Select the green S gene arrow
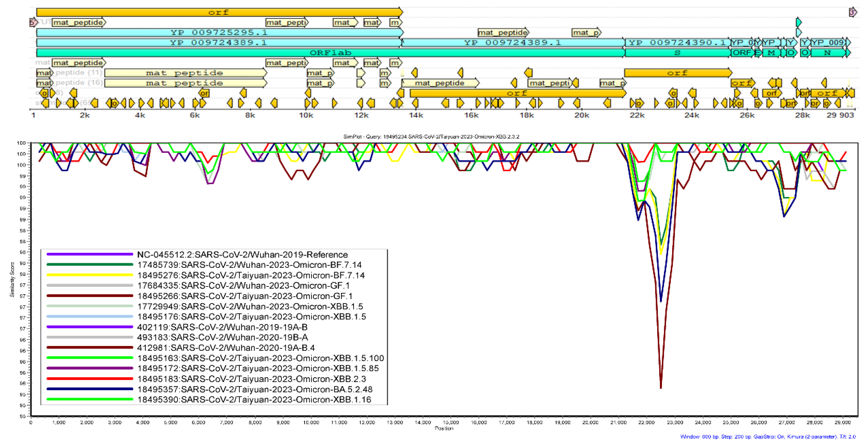868x447 pixels. coord(677,53)
